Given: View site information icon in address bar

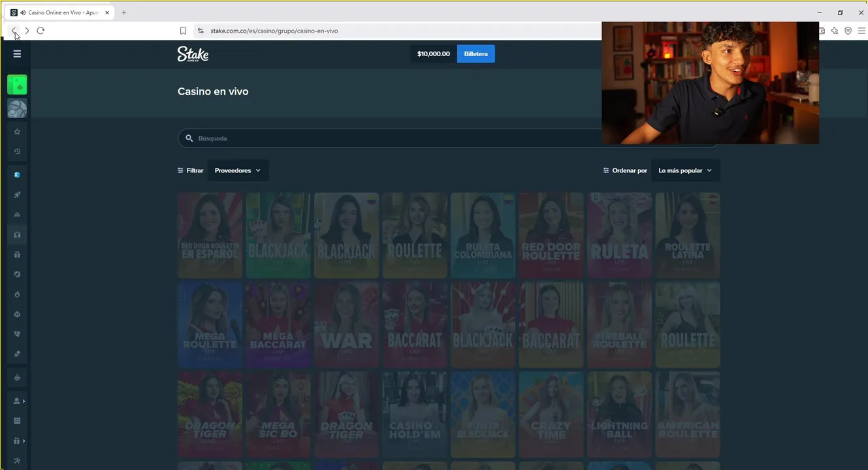Looking at the screenshot, I should pos(201,31).
